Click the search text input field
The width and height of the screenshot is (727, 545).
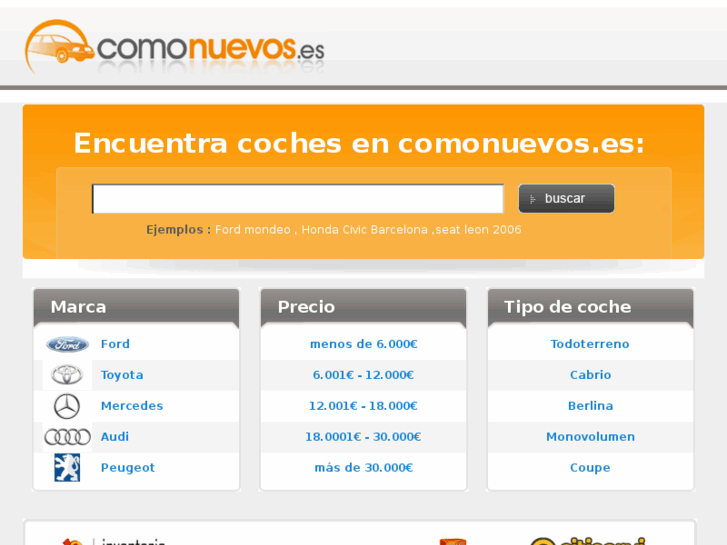(298, 199)
